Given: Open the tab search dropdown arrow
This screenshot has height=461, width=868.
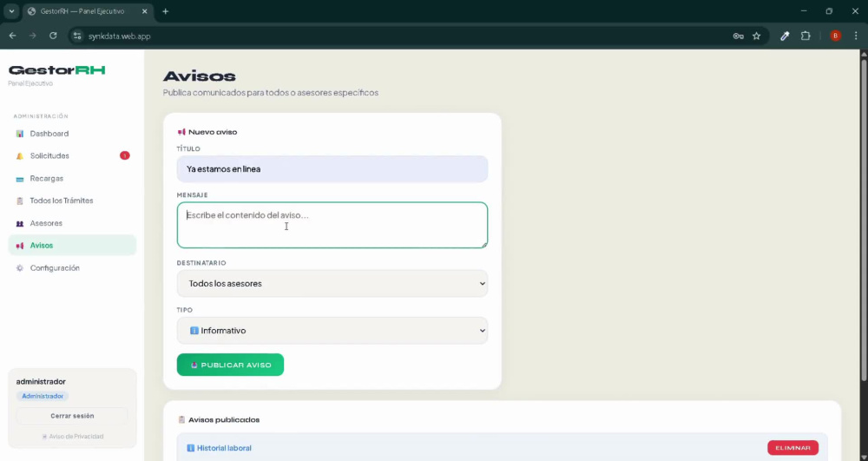Looking at the screenshot, I should tap(11, 11).
